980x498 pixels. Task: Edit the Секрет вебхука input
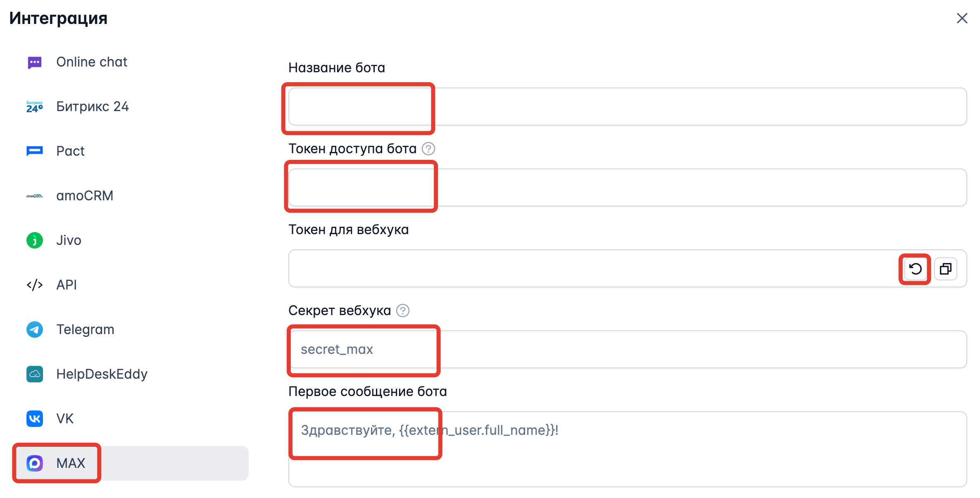click(x=627, y=349)
